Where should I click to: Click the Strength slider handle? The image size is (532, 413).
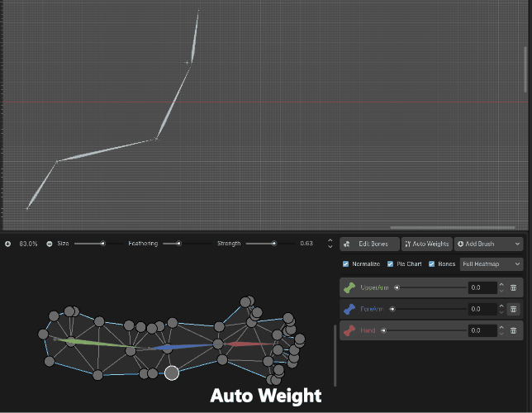[x=273, y=244]
